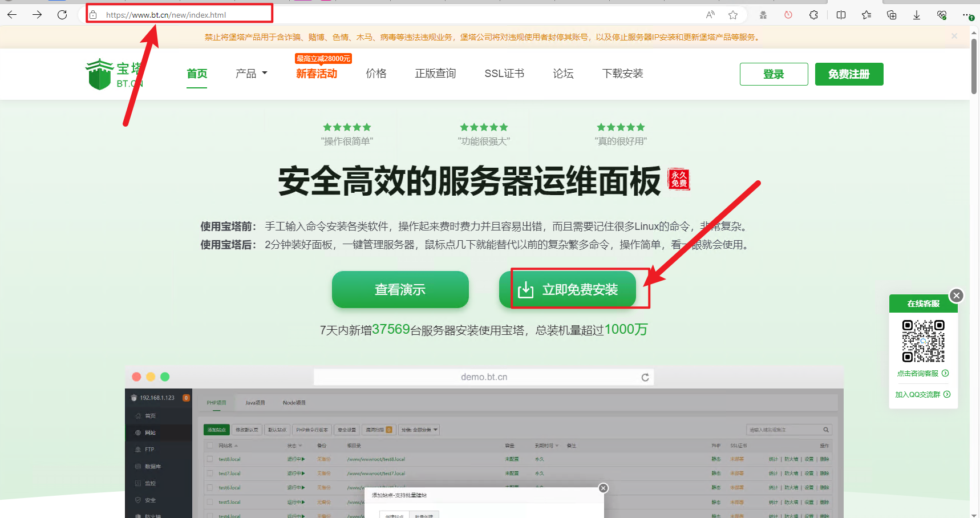Click the lock icon in the address bar
The image size is (980, 518).
click(93, 15)
